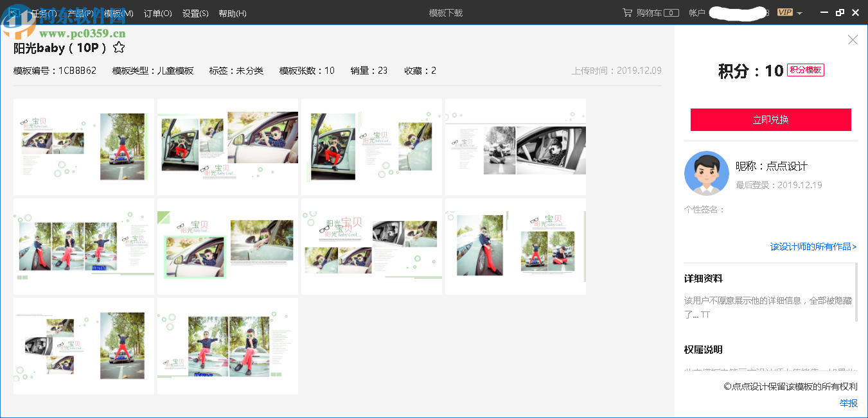Screen dimensions: 868x418
Task: Close the template detail panel
Action: coord(853,40)
